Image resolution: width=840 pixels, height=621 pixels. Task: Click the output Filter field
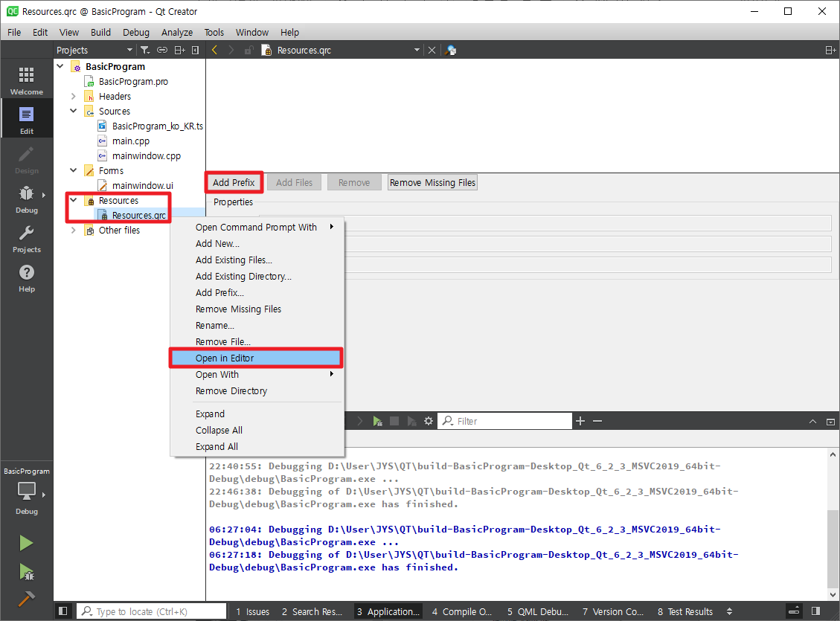pos(505,421)
